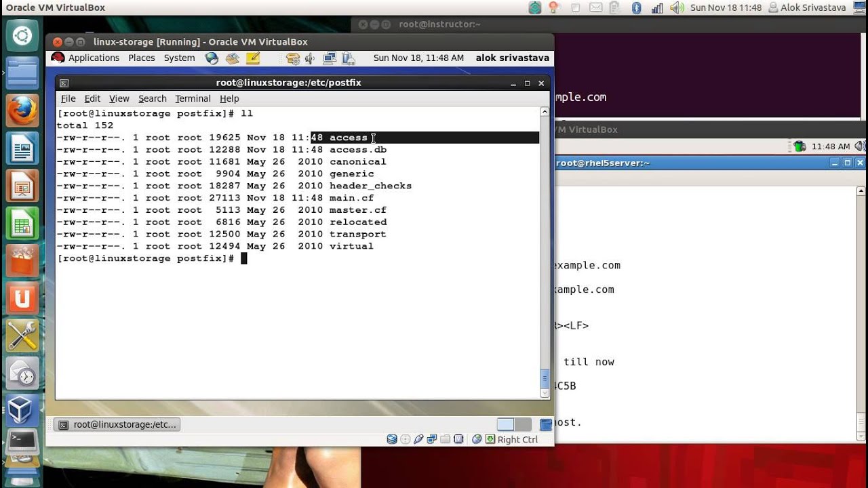
Task: Open guest Places menu
Action: [x=142, y=58]
